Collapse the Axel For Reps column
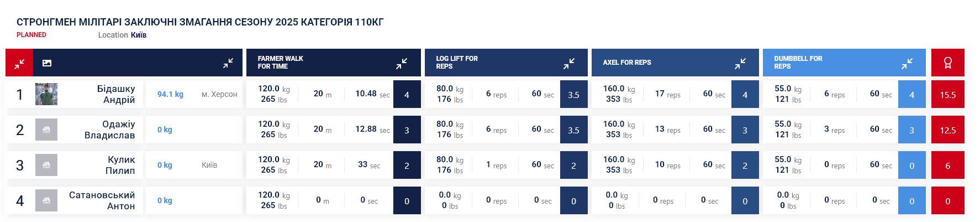This screenshot has width=980, height=222. [x=740, y=63]
